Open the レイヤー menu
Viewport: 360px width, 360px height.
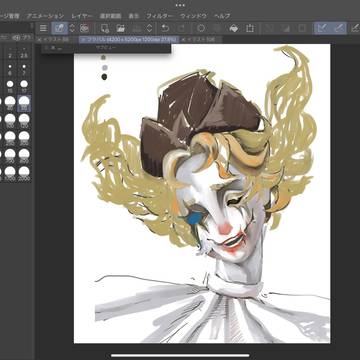coord(83,16)
